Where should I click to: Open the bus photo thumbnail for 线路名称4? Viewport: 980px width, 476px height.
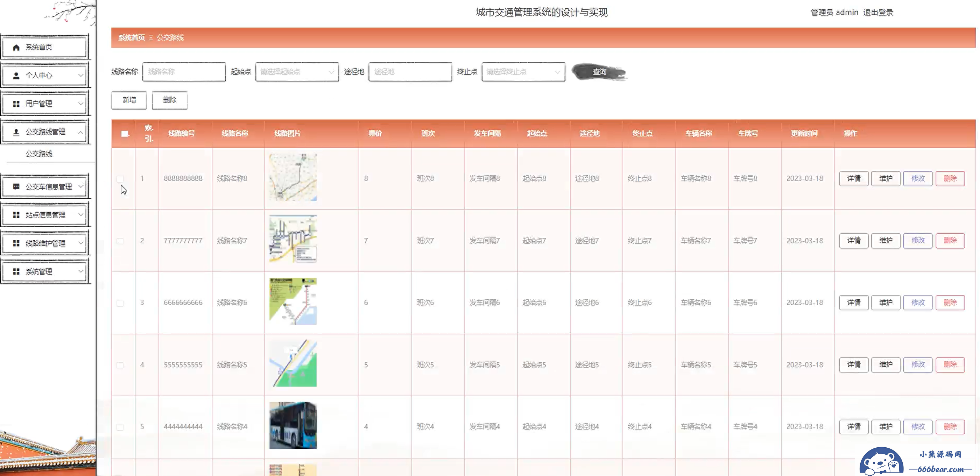293,425
